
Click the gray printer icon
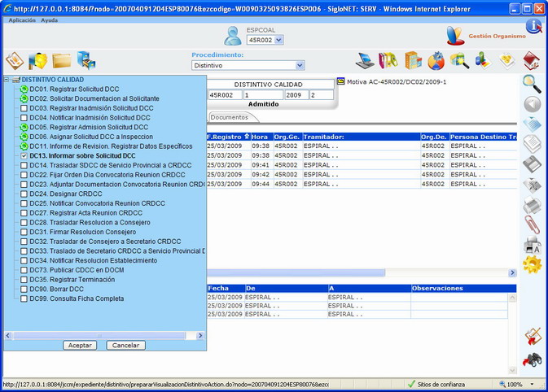532,205
